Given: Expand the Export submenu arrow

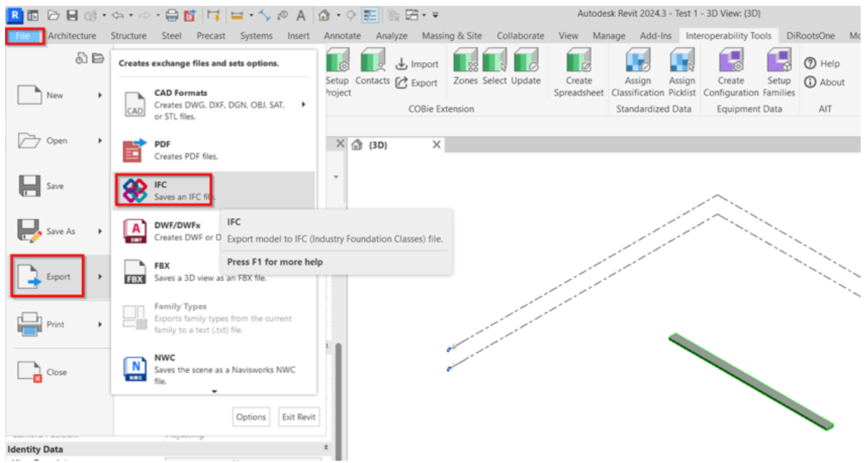Looking at the screenshot, I should [x=100, y=276].
